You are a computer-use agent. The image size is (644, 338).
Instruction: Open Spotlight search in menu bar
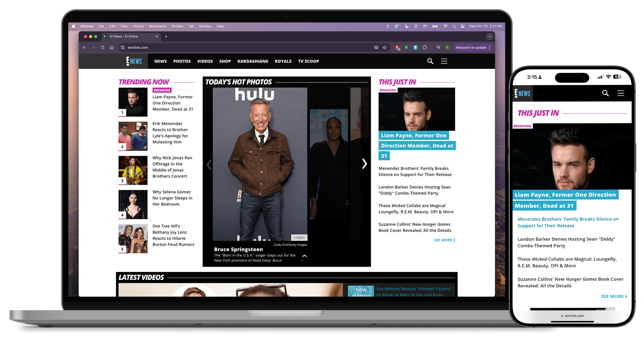pos(454,26)
